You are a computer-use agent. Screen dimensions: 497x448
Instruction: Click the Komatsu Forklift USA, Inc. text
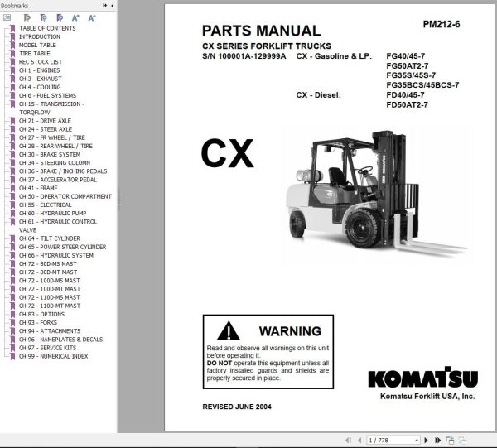pos(427,396)
